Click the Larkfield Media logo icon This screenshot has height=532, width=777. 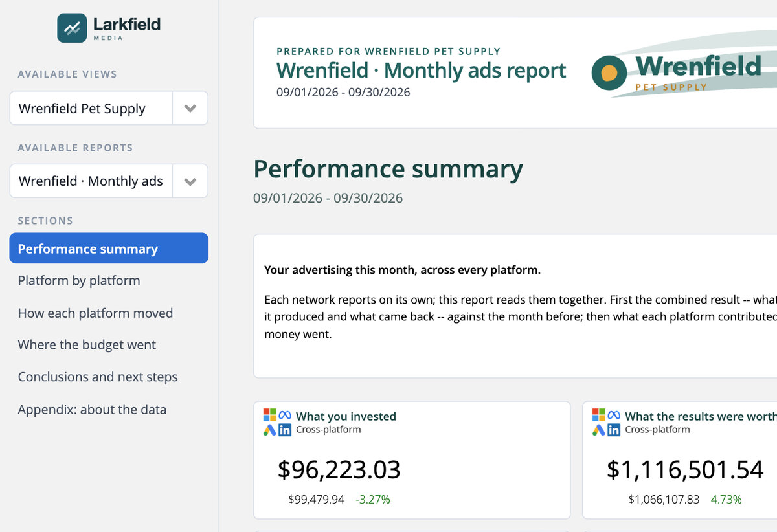click(x=72, y=28)
